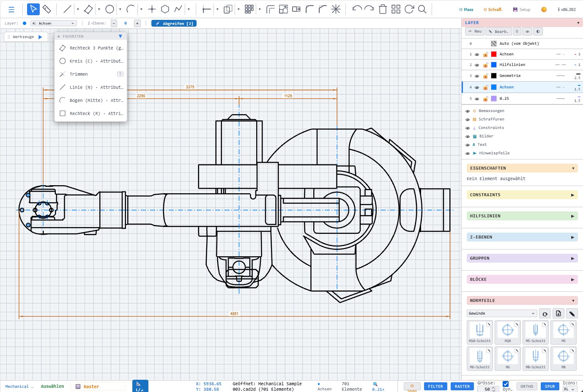Uncheck the Dyn. checkbox
This screenshot has height=392, width=583.
pyautogui.click(x=506, y=384)
